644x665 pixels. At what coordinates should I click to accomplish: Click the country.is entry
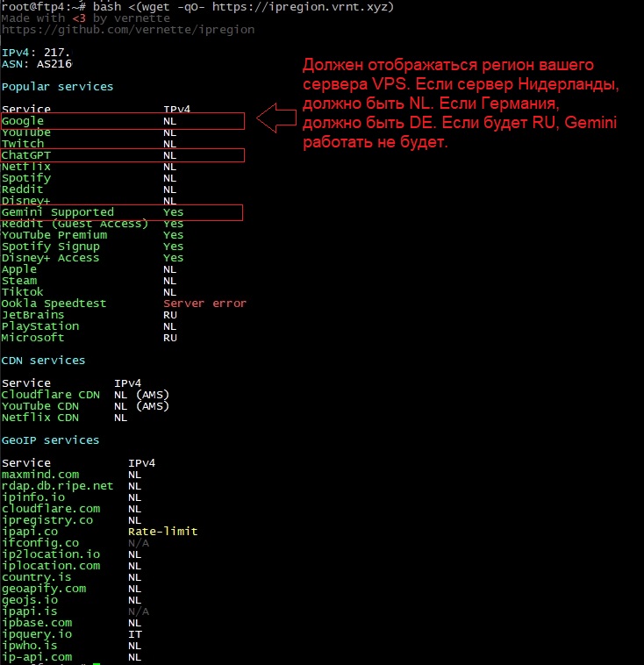point(36,577)
